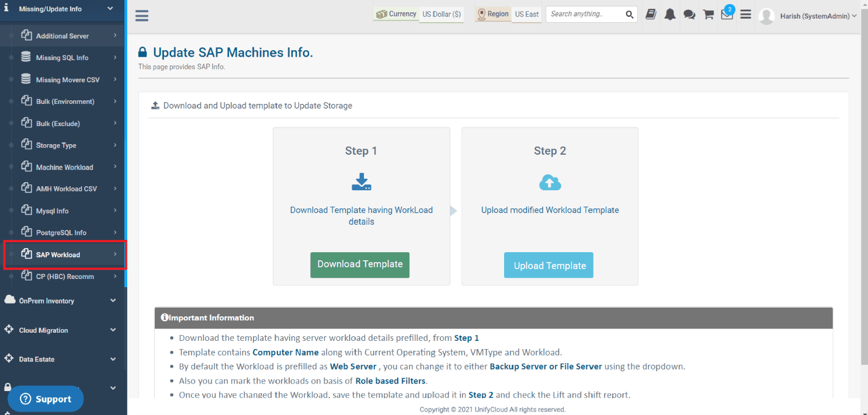Screen dimensions: 868x415
Task: Click the Mysql Info copy icon
Action: [26, 210]
